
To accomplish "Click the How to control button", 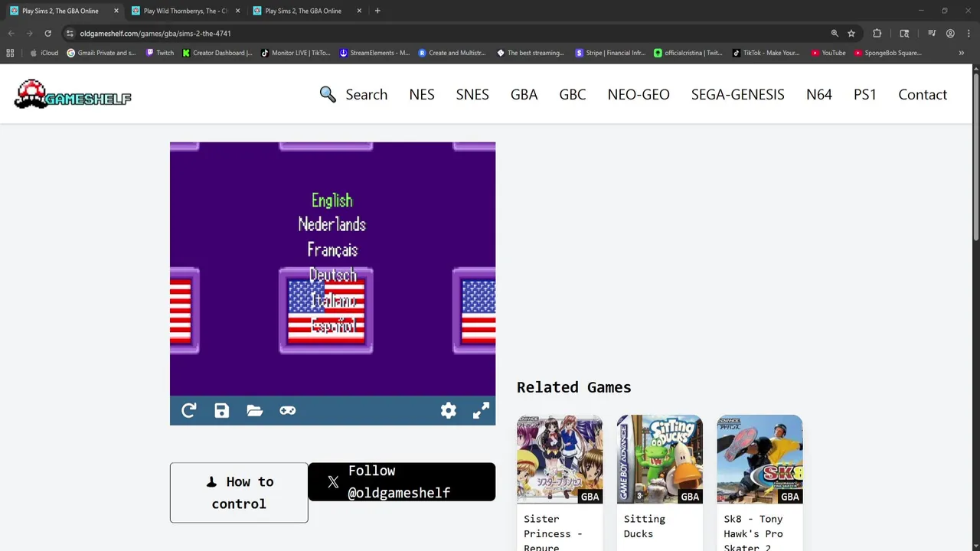I will click(x=239, y=493).
